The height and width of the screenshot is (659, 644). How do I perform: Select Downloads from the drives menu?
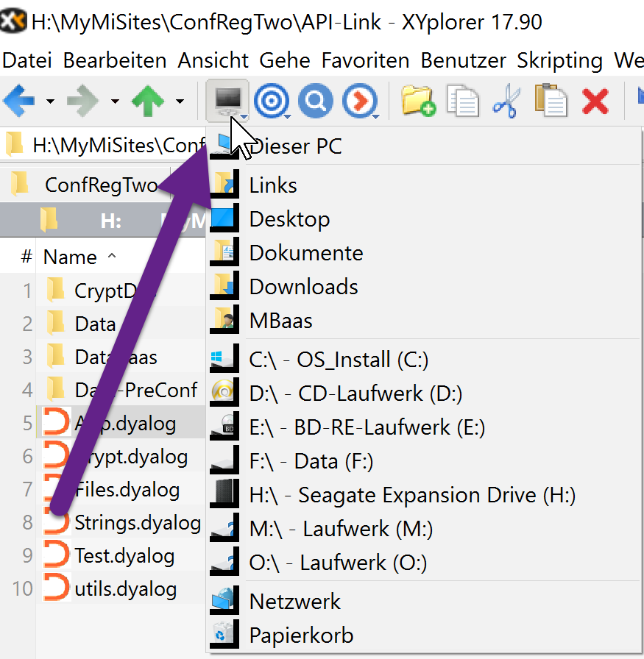(303, 287)
